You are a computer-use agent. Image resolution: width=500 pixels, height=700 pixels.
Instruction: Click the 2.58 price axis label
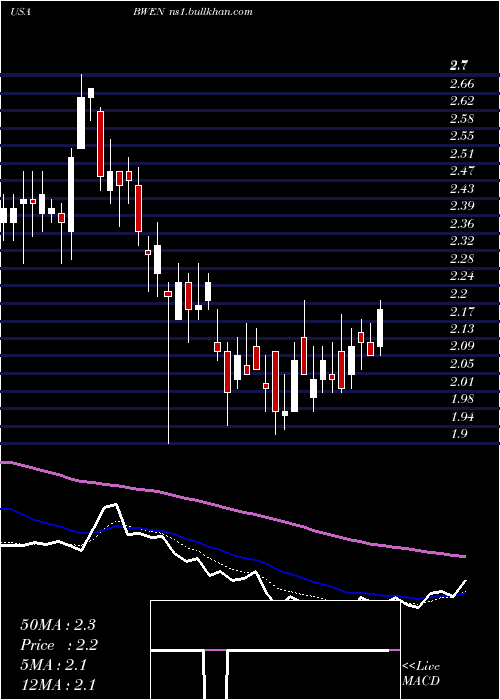462,119
